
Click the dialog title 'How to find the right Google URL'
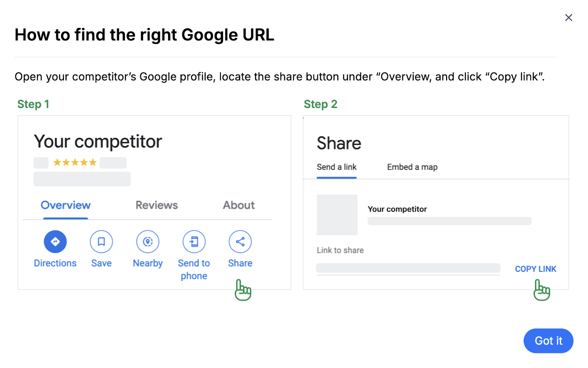tap(144, 35)
